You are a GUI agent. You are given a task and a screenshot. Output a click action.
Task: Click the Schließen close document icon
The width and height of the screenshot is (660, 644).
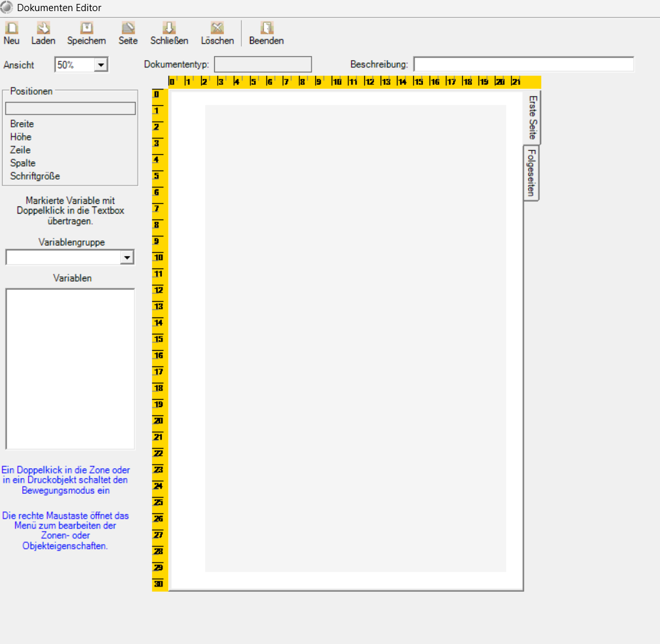[169, 28]
